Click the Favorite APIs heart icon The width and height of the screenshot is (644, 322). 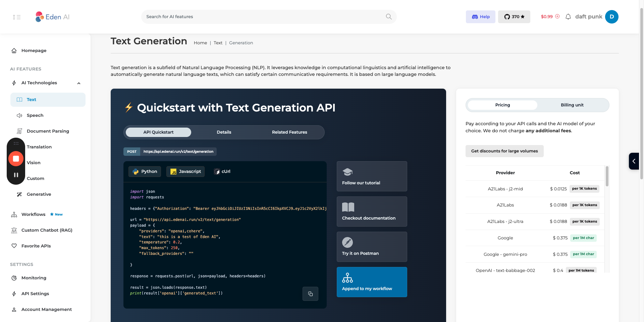14,246
